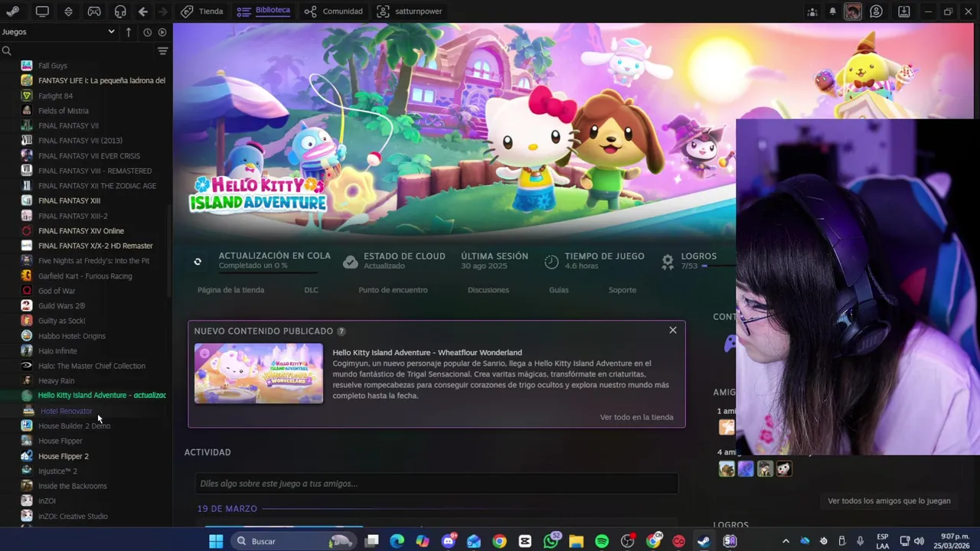Select Inside the Backrooms
The image size is (980, 551).
coord(73,486)
